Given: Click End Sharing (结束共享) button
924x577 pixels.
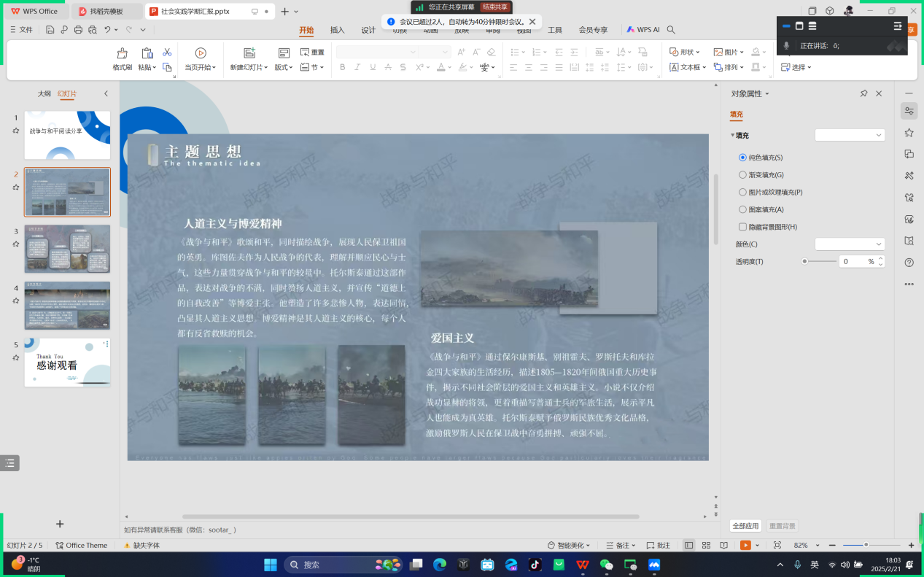Looking at the screenshot, I should pyautogui.click(x=494, y=7).
